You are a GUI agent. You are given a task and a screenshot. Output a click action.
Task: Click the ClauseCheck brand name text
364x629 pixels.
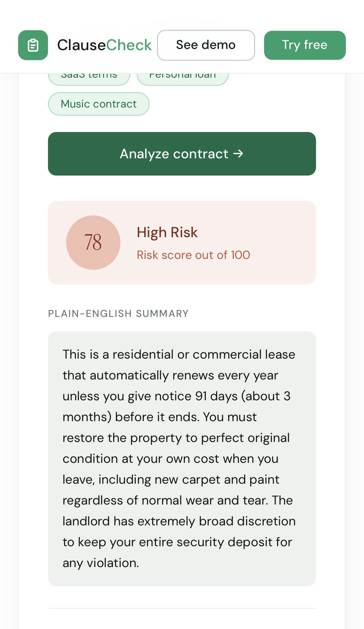104,45
